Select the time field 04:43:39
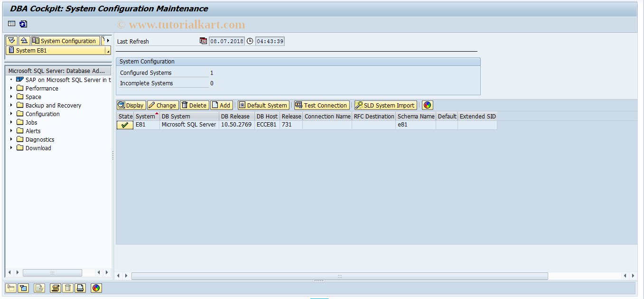 tap(270, 41)
